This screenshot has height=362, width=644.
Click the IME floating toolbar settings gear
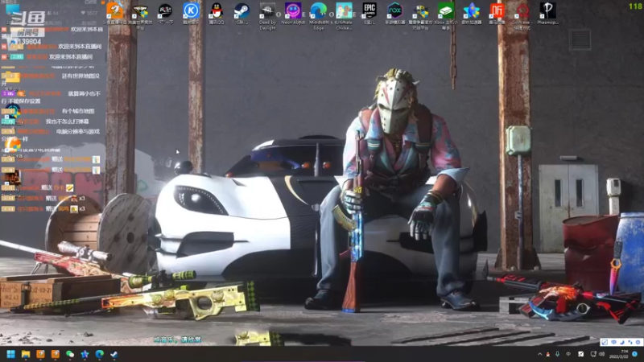click(638, 342)
